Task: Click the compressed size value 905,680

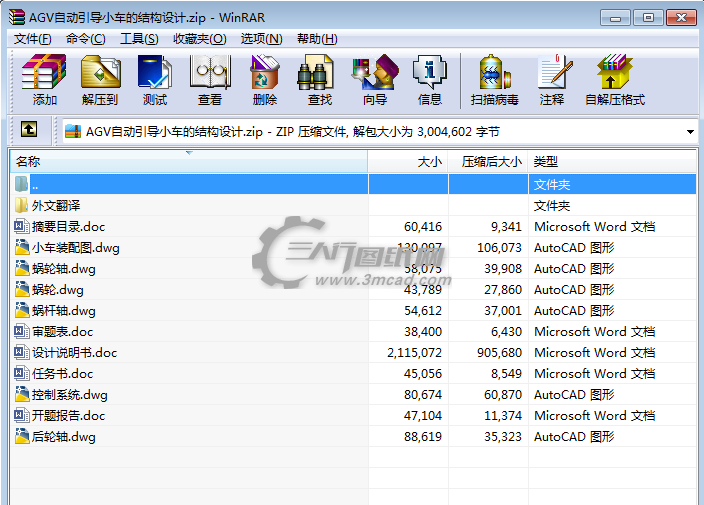Action: (499, 353)
